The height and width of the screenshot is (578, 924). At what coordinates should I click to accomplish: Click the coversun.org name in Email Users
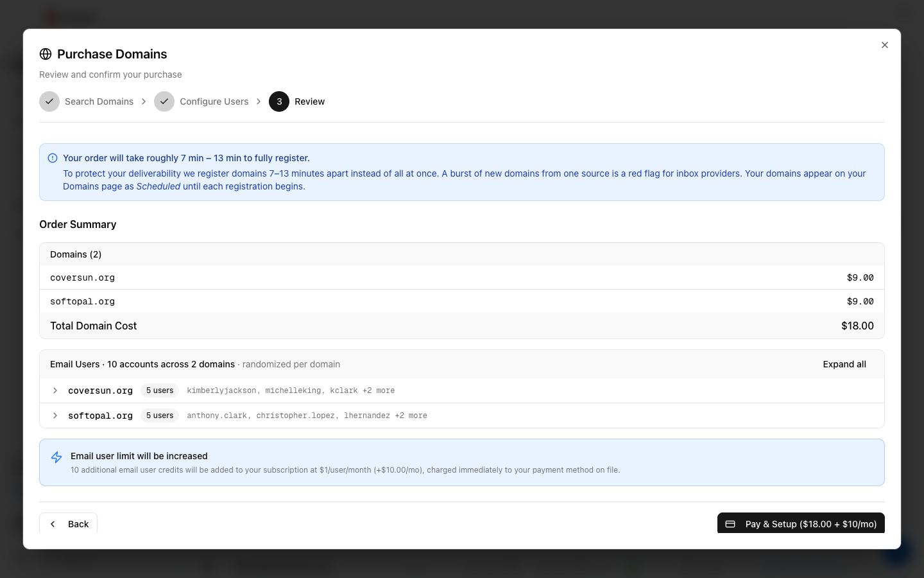(x=100, y=390)
